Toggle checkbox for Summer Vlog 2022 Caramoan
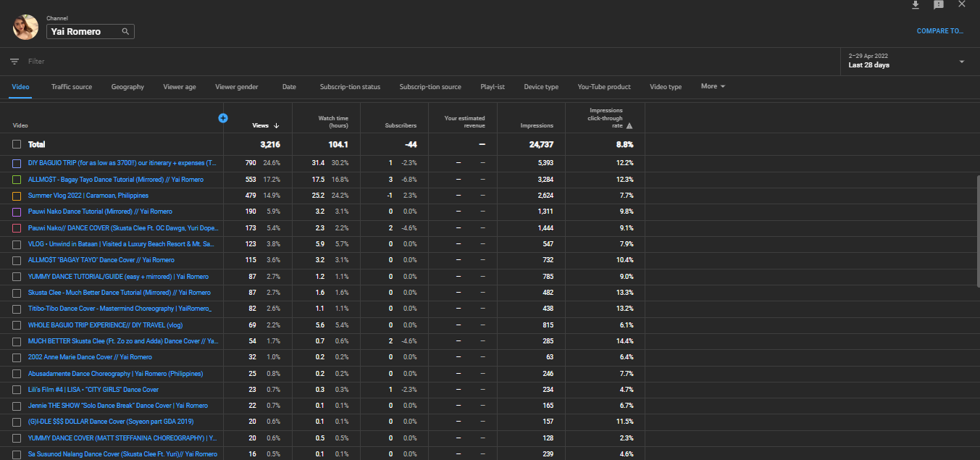This screenshot has width=980, height=460. [17, 196]
